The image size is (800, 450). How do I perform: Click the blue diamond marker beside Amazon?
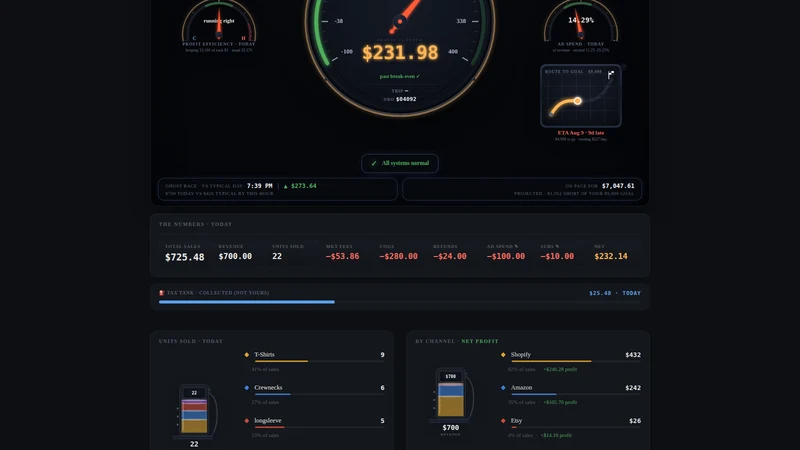(503, 388)
